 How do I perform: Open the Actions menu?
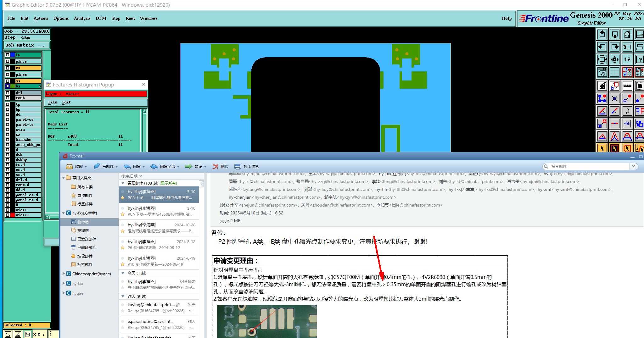41,18
